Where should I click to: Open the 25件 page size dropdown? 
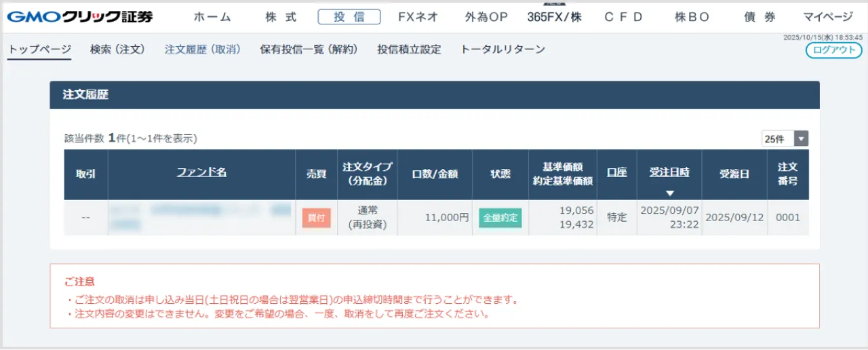point(785,138)
